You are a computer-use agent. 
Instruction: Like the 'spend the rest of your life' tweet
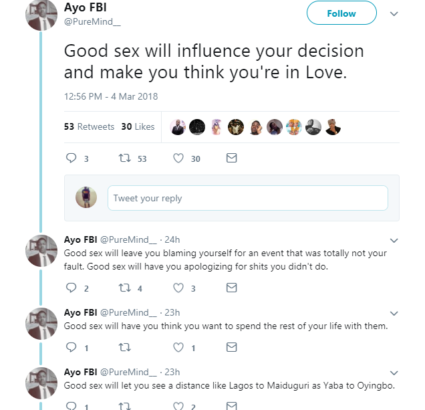[x=178, y=347]
